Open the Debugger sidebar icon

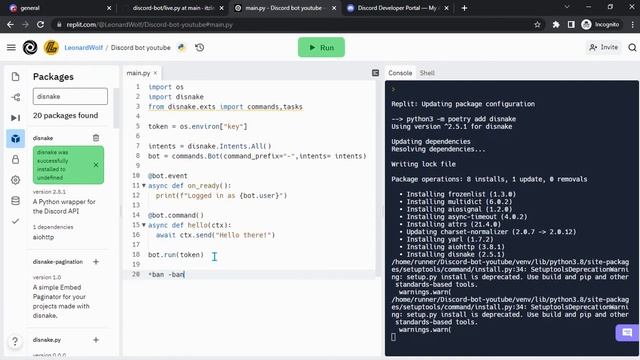pos(16,118)
